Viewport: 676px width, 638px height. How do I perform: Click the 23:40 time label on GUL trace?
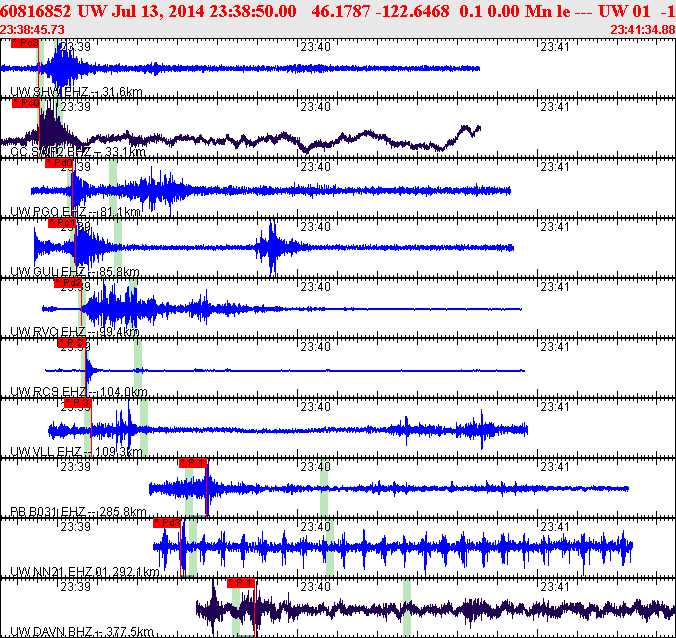(x=316, y=226)
